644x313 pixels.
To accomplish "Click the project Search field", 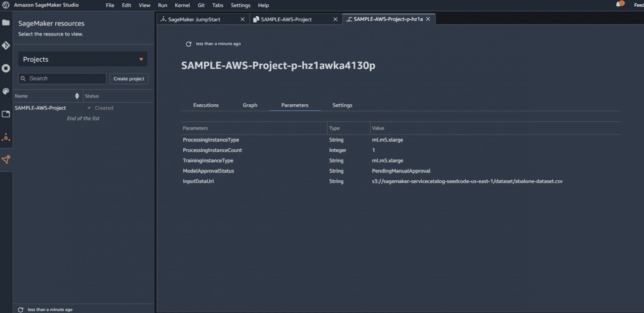I will [62, 78].
